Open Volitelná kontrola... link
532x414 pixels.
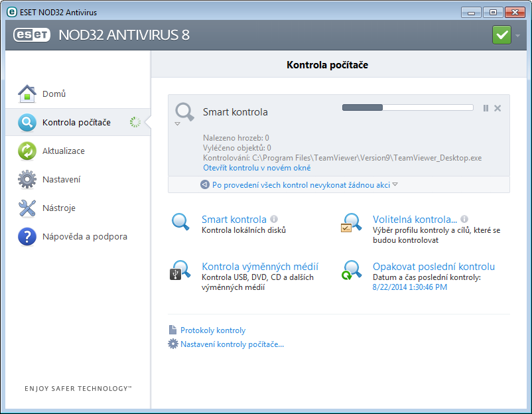click(x=415, y=219)
